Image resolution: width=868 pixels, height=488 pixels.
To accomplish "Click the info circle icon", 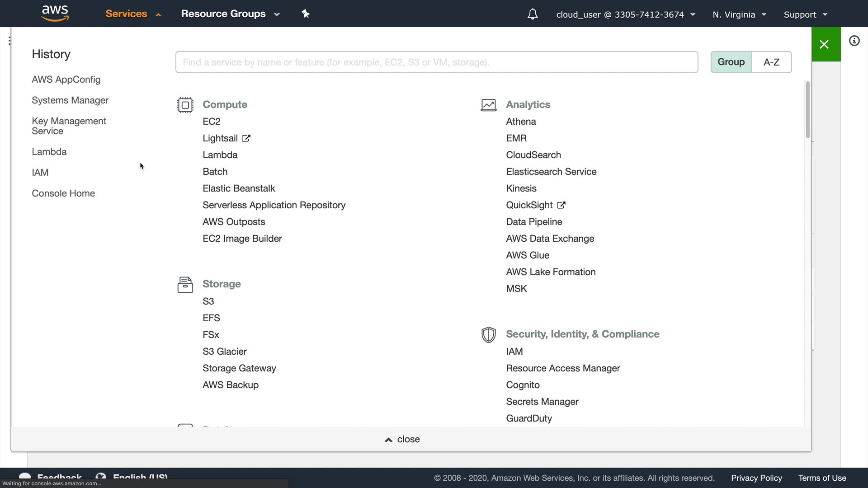I will 854,41.
